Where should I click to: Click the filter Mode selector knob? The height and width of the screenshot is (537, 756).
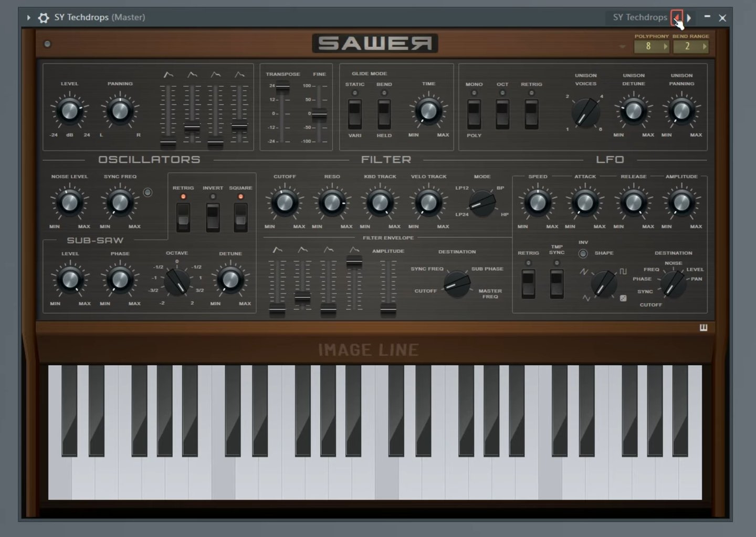click(482, 203)
